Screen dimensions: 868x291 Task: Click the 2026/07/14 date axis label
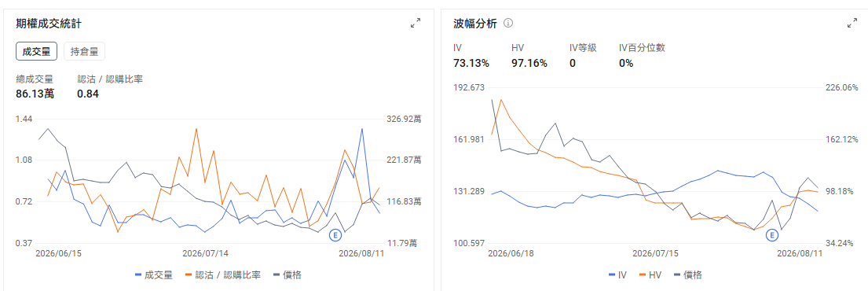[x=205, y=253]
